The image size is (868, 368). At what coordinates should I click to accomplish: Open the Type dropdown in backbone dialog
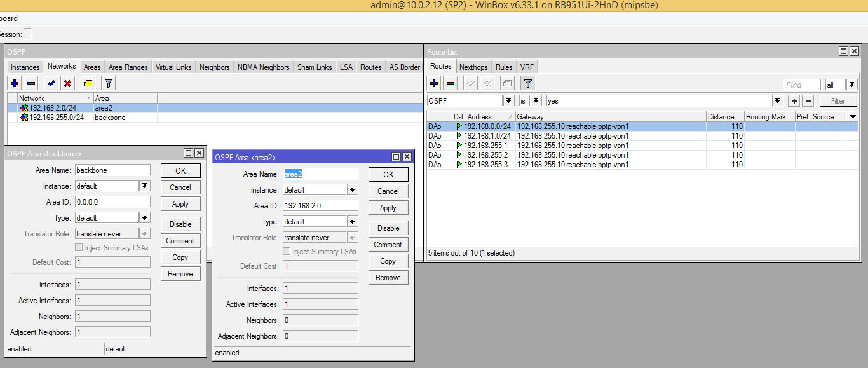145,218
